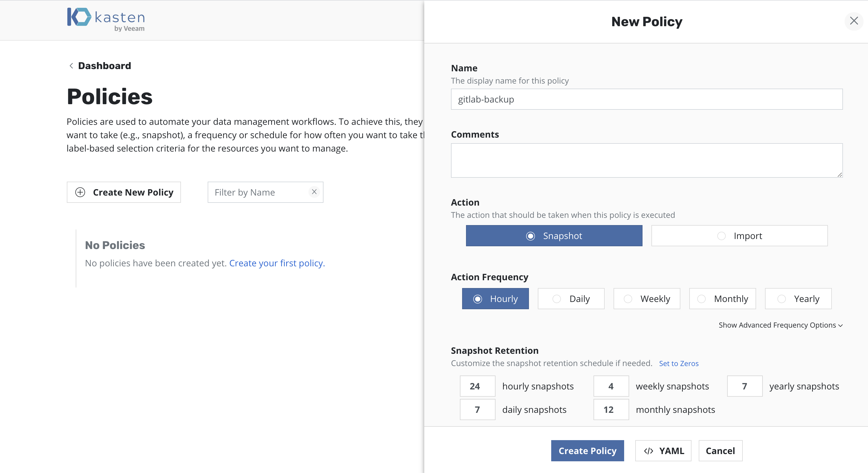Clear the Filter by Name field
The width and height of the screenshot is (868, 473).
tap(314, 192)
